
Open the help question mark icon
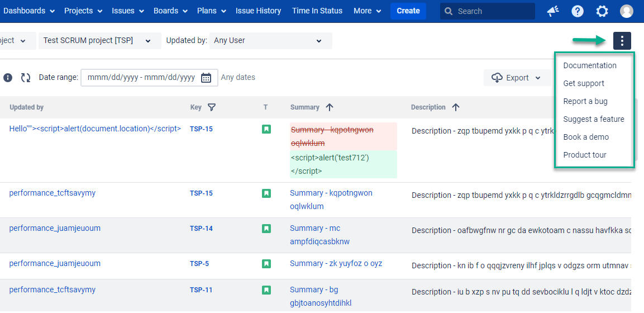click(x=578, y=11)
